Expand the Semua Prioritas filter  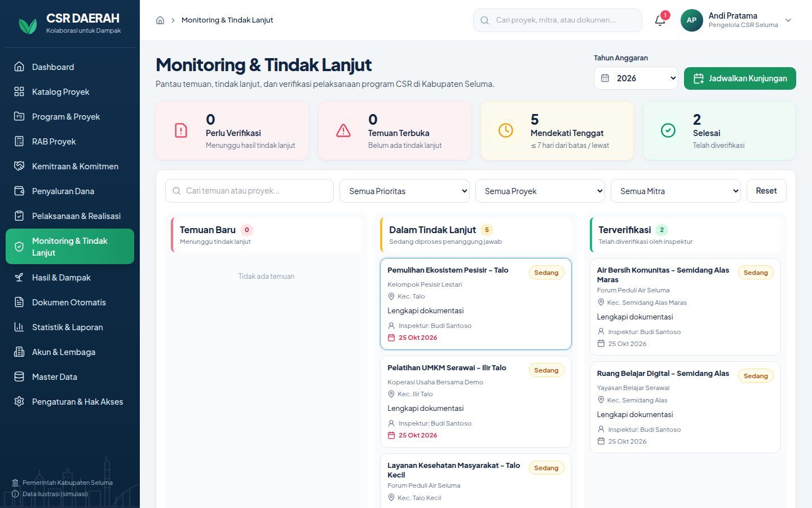pyautogui.click(x=404, y=191)
